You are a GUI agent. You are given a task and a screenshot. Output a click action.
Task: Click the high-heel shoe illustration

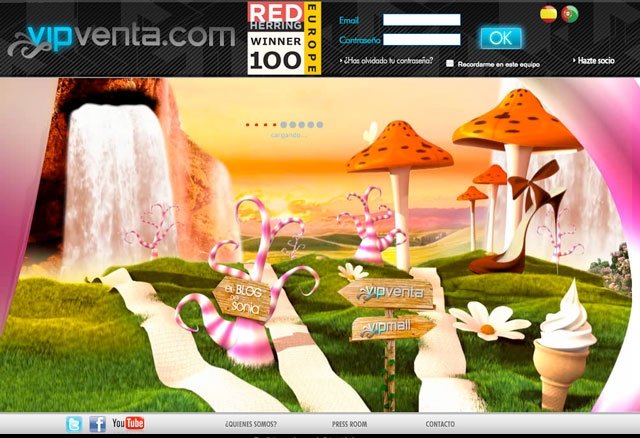click(517, 218)
